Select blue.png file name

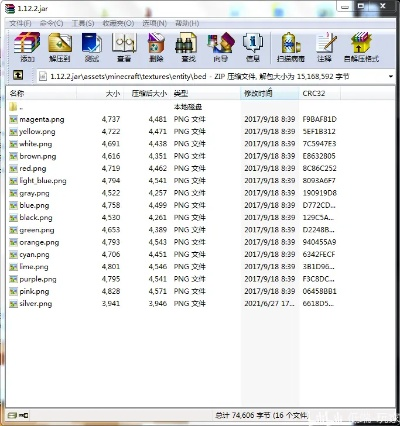pyautogui.click(x=34, y=206)
